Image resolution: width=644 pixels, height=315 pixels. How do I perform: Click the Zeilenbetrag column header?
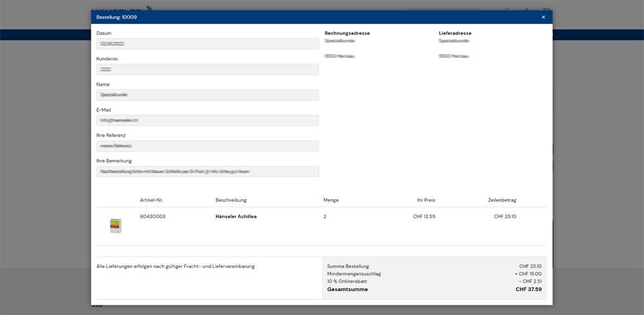click(502, 200)
